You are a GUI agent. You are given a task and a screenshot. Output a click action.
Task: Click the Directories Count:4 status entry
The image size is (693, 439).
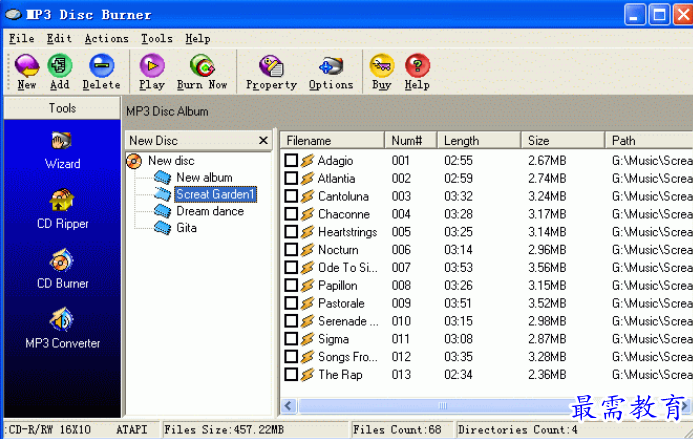click(518, 430)
